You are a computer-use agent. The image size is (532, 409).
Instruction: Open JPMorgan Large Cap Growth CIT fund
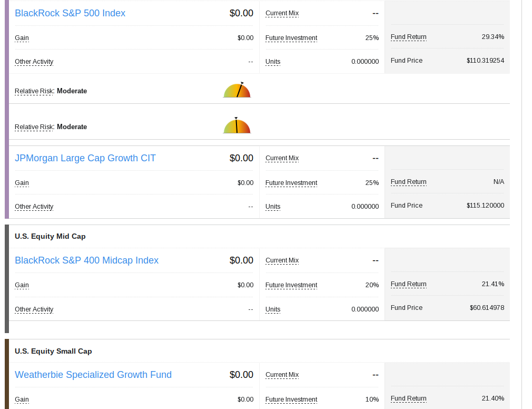[x=85, y=158]
